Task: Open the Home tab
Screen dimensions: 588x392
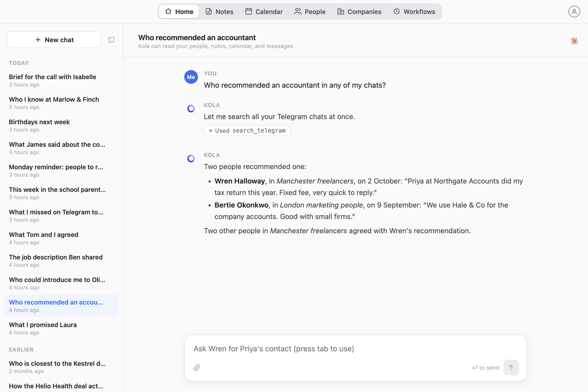Action: (x=179, y=12)
